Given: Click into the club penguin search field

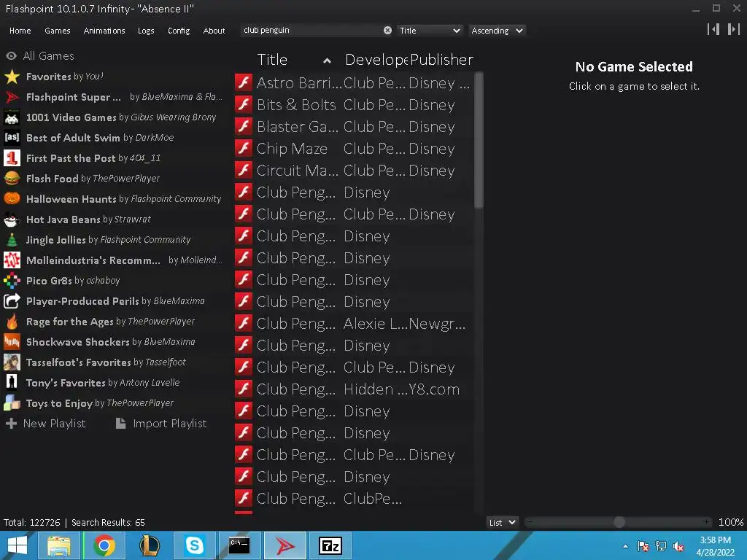Looking at the screenshot, I should (312, 31).
